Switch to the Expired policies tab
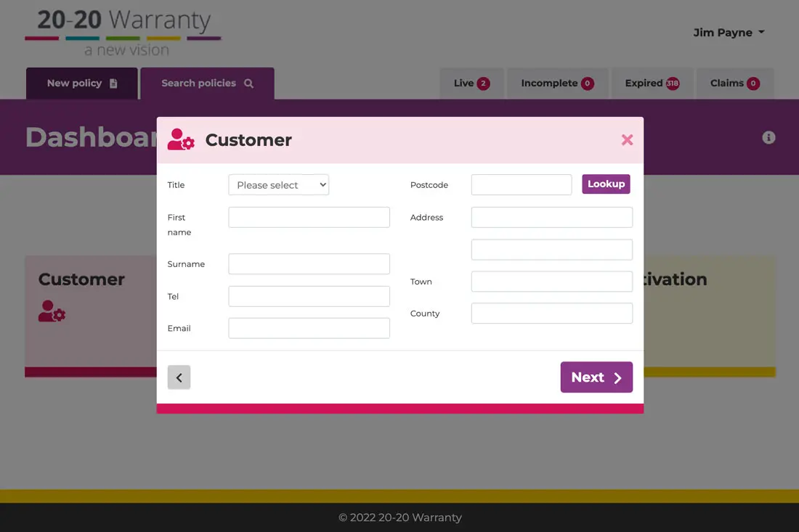The width and height of the screenshot is (799, 532). (652, 83)
